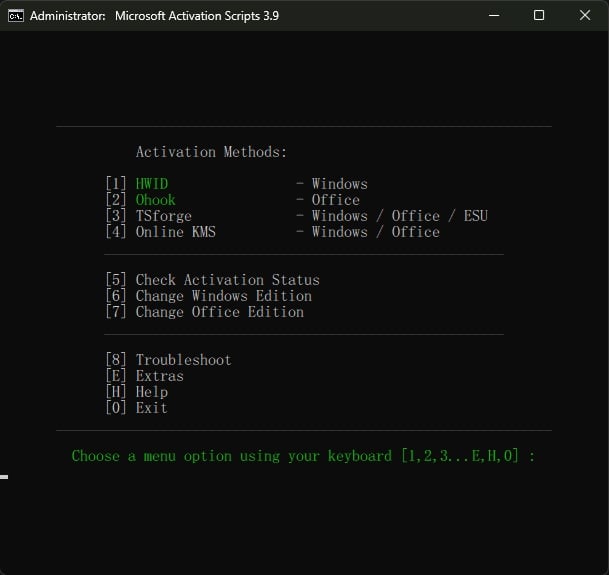Select the green Ohook option
Viewport: 609px width, 575px height.
[156, 200]
